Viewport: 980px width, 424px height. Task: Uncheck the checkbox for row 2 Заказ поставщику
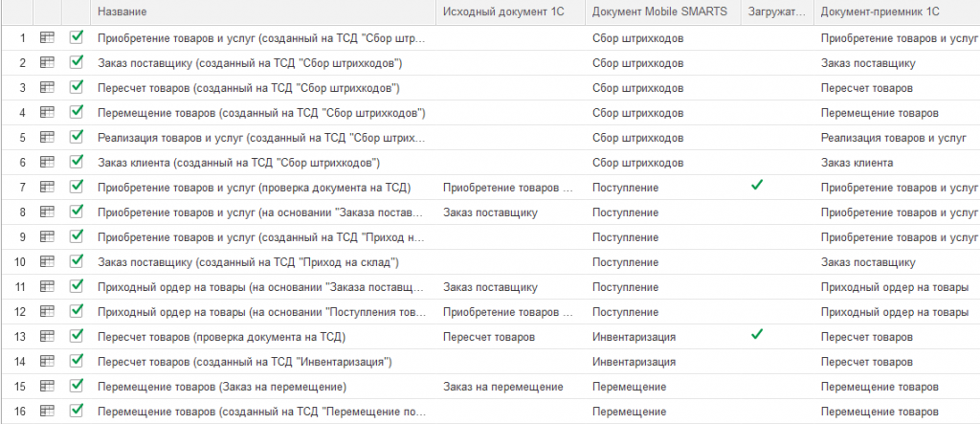[77, 62]
